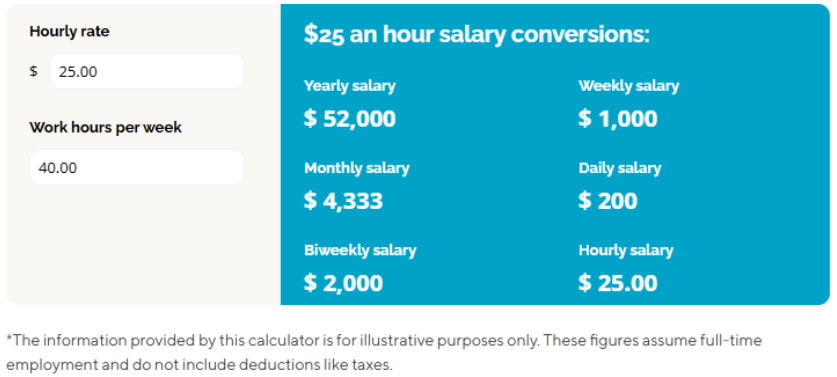The image size is (837, 377).
Task: Select the Yearly salary label
Action: click(x=350, y=86)
